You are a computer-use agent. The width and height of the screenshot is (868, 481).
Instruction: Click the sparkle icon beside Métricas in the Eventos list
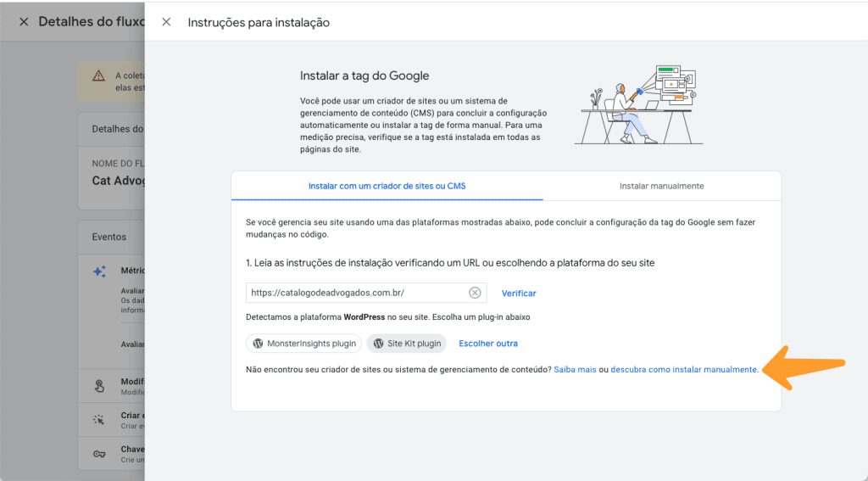click(100, 271)
